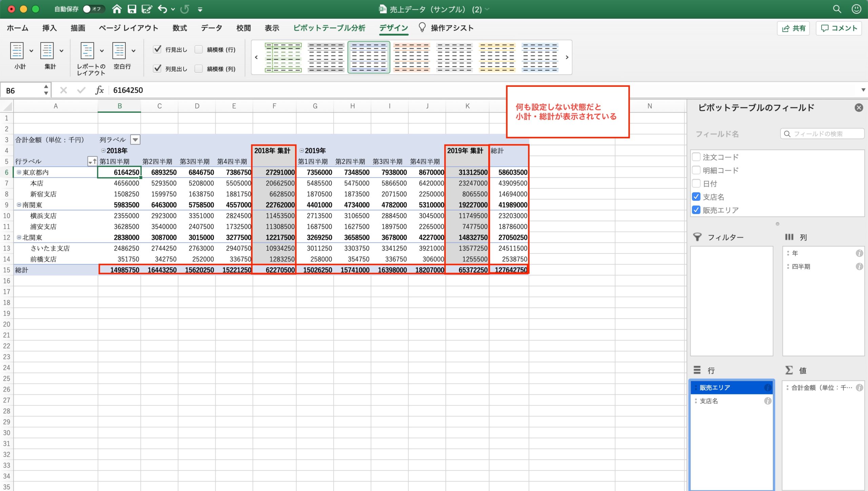
Task: Uncheck the 行見出し checkbox
Action: (x=157, y=50)
